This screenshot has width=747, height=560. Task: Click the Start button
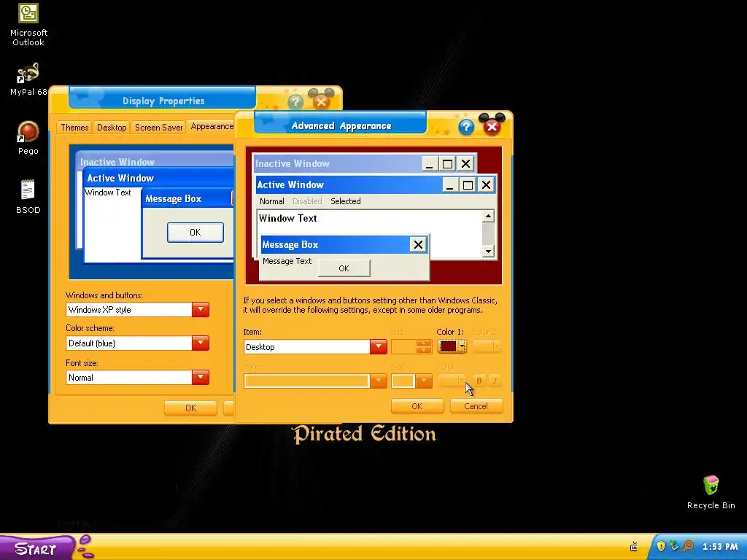pyautogui.click(x=37, y=548)
